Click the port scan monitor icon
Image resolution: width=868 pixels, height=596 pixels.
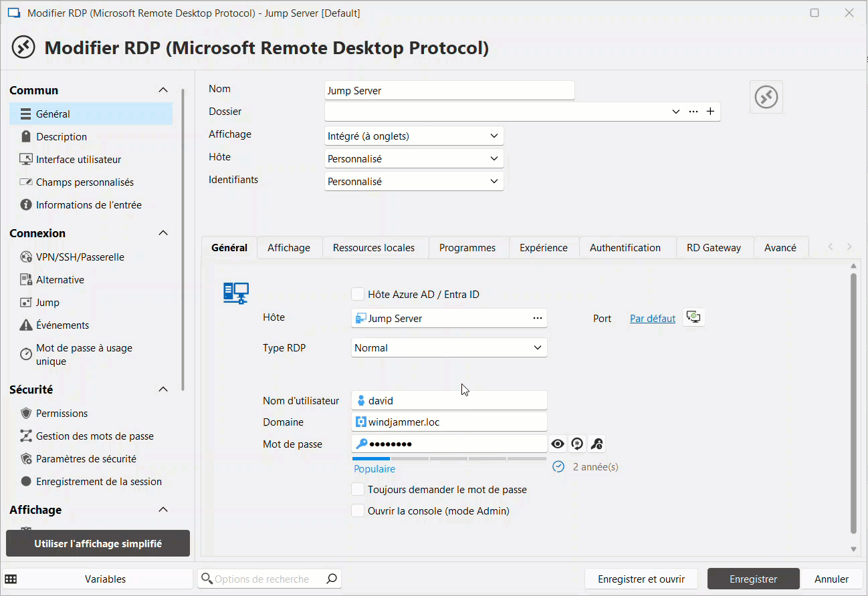695,318
